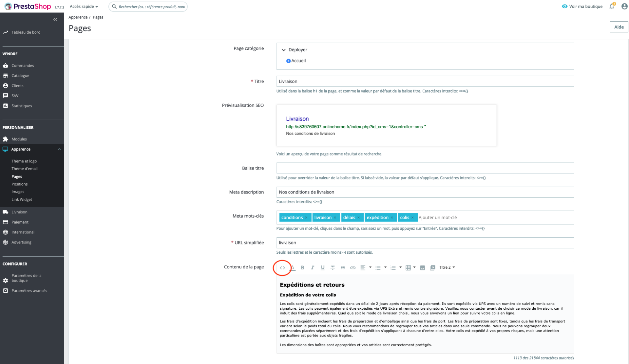The width and height of the screenshot is (629, 364).
Task: Open the Advertising menu
Action: 21,243
